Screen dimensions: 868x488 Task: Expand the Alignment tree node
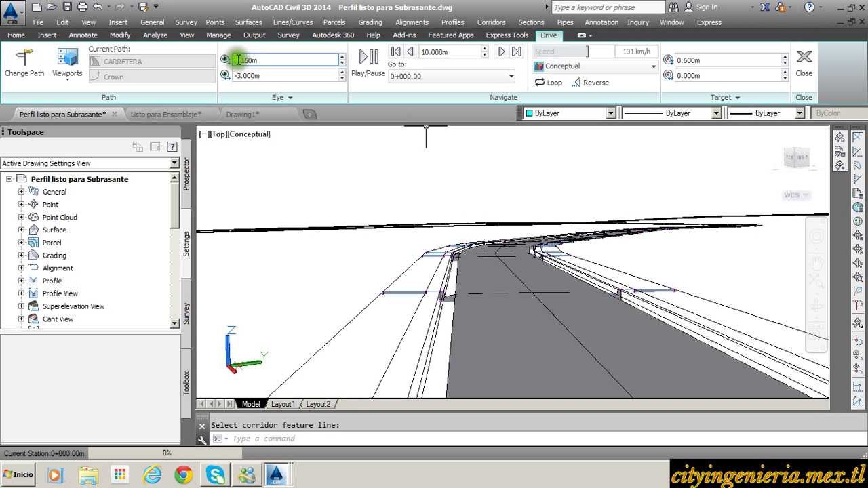[x=21, y=268]
